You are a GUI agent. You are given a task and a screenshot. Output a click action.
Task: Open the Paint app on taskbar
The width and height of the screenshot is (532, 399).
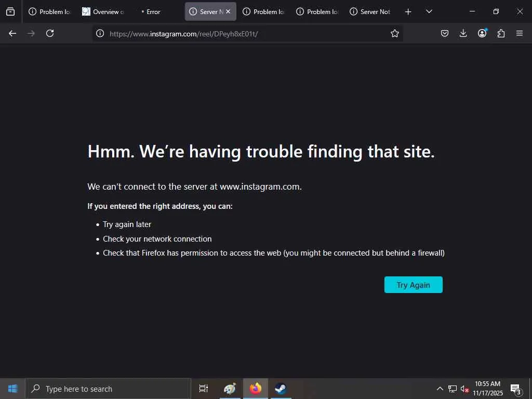pos(230,389)
